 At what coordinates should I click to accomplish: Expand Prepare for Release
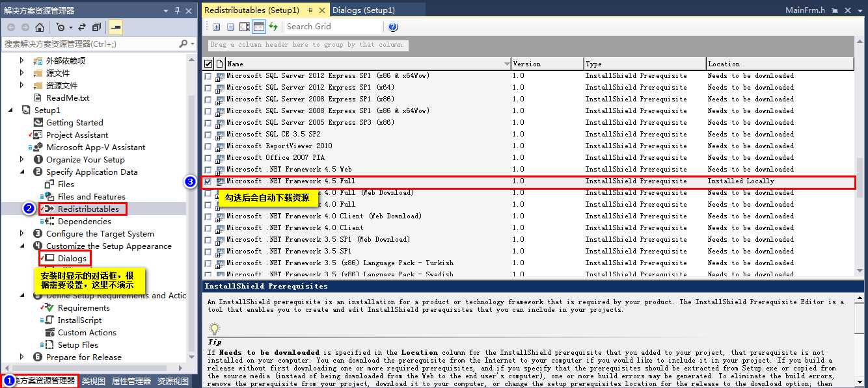coord(21,357)
